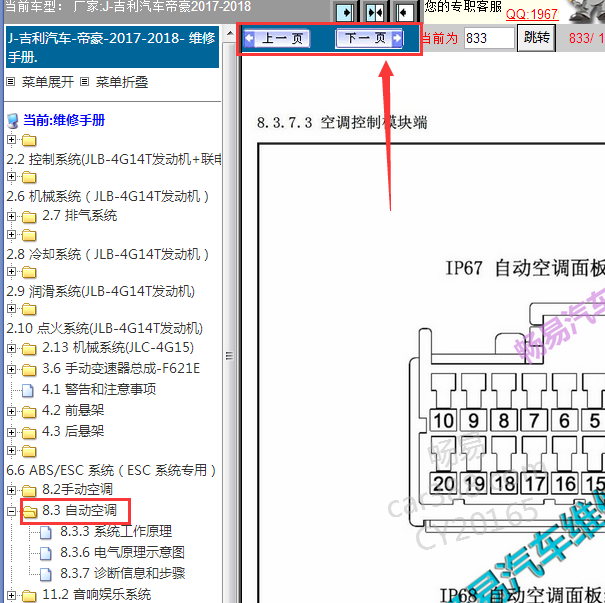Go to next page with 下一页

tap(369, 38)
